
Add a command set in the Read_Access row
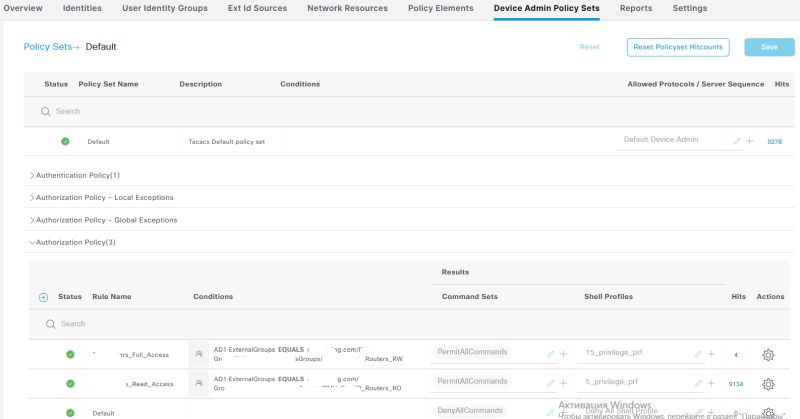[x=563, y=383]
